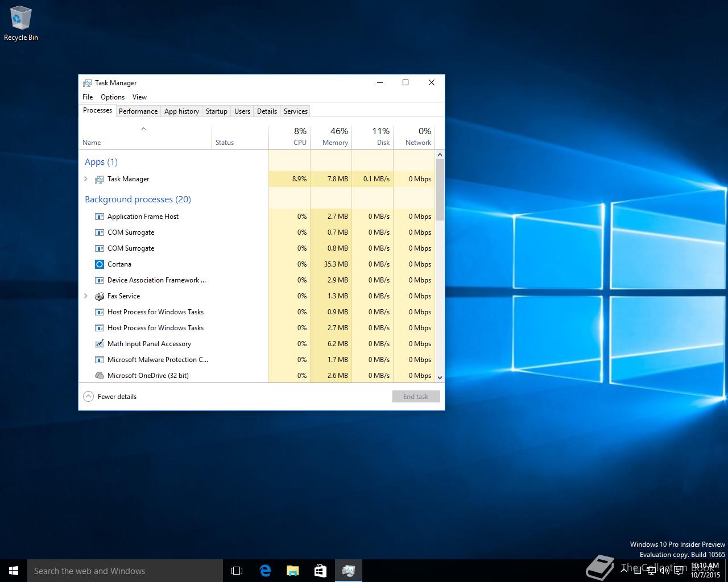Select the Fax Service printer icon

pyautogui.click(x=100, y=296)
